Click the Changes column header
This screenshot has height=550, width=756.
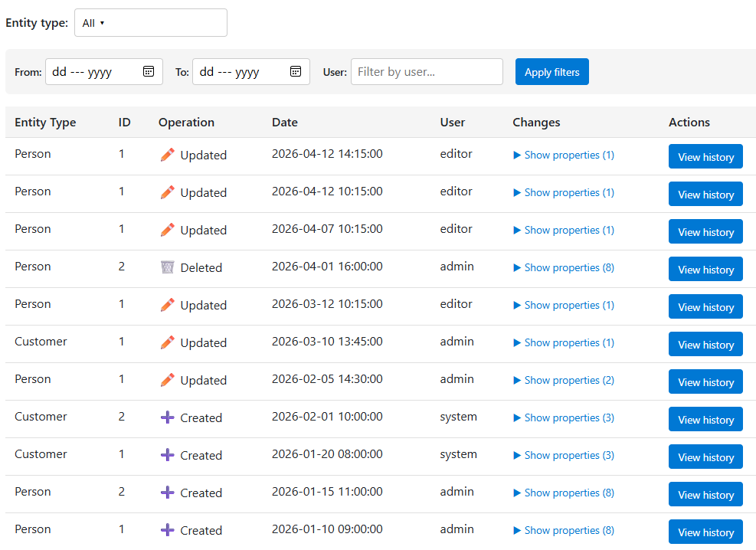536,123
